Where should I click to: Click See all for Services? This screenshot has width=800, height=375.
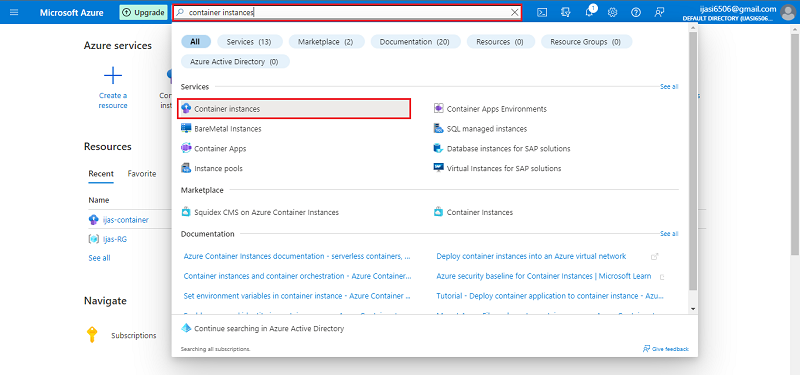click(x=669, y=87)
